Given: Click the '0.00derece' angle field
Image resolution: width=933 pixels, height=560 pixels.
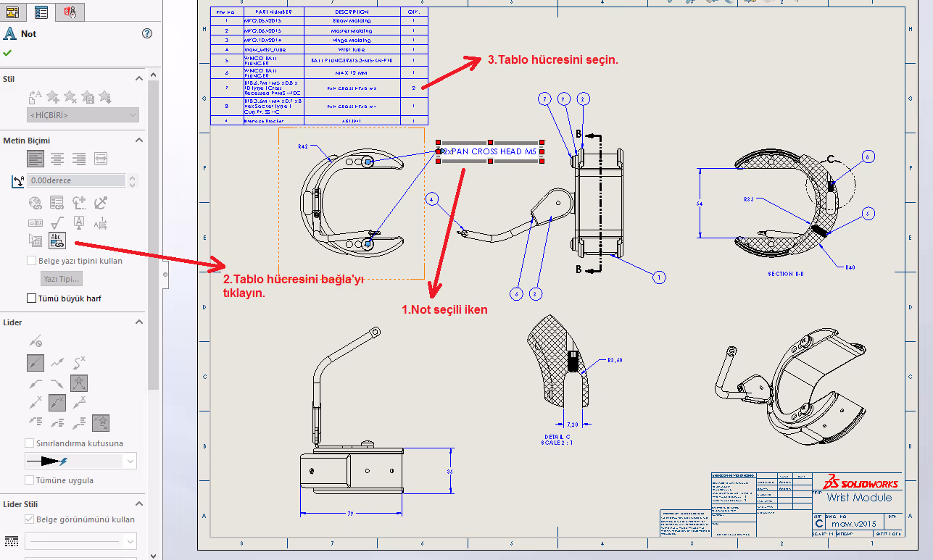Looking at the screenshot, I should click(76, 180).
